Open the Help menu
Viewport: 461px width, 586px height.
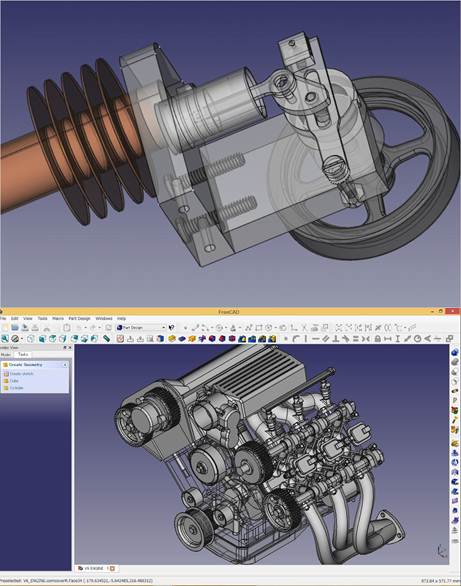[x=121, y=318]
